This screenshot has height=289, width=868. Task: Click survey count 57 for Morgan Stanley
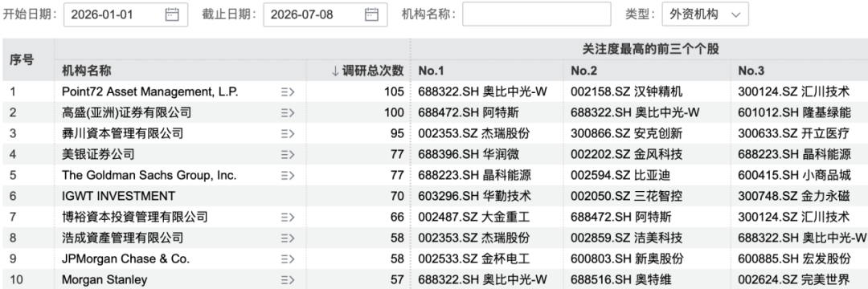click(x=398, y=279)
